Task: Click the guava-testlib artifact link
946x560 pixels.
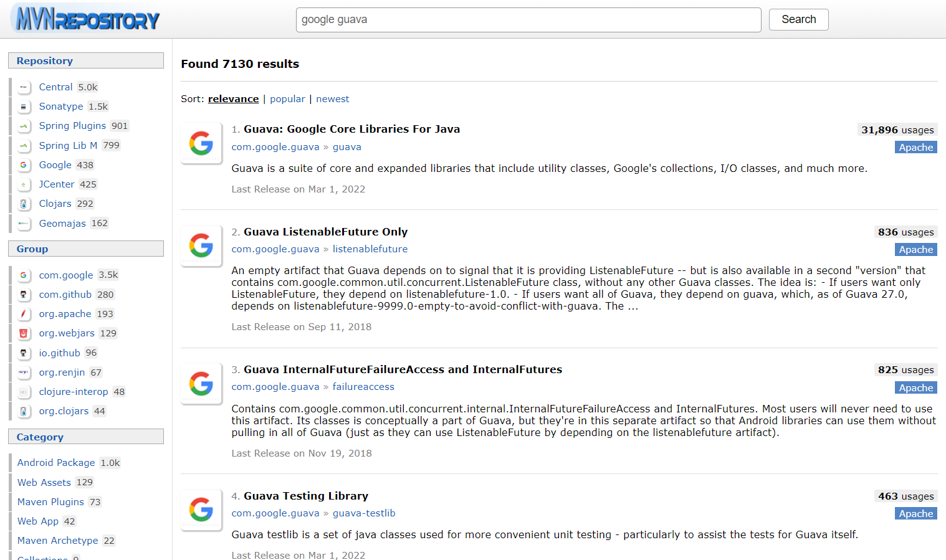Action: point(364,513)
